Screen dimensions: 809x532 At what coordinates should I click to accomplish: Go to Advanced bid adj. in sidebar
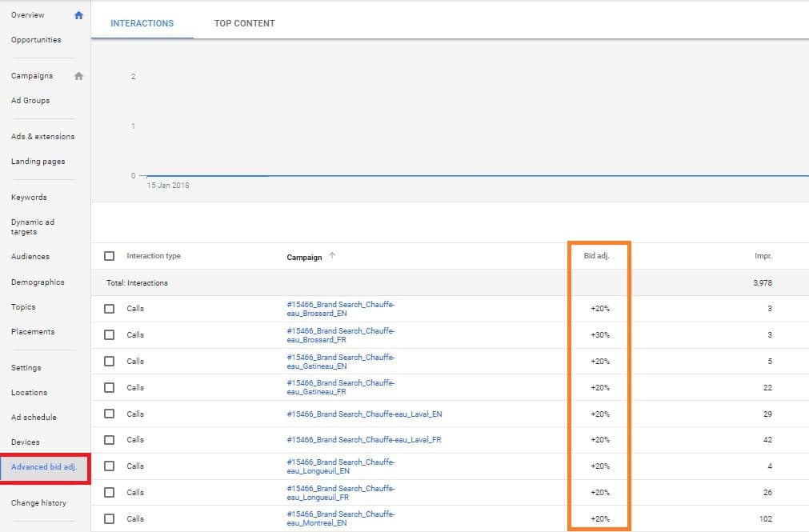44,467
